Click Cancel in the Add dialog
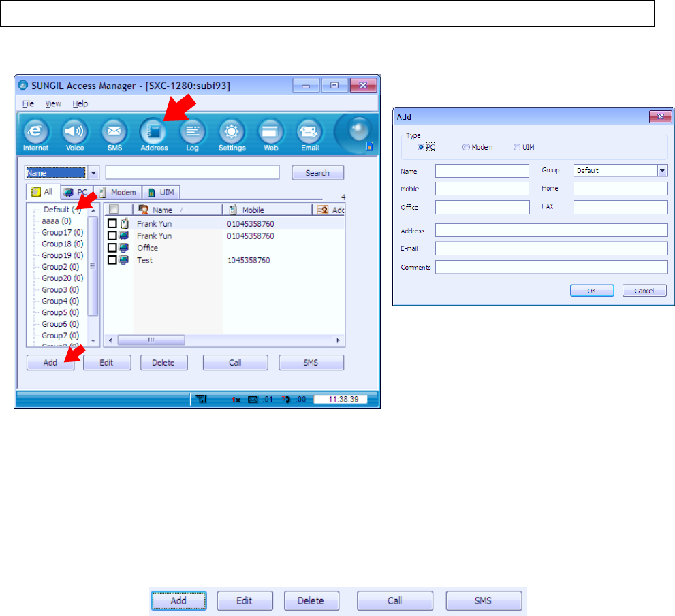Viewport: 675px width, 616px height. (x=644, y=291)
